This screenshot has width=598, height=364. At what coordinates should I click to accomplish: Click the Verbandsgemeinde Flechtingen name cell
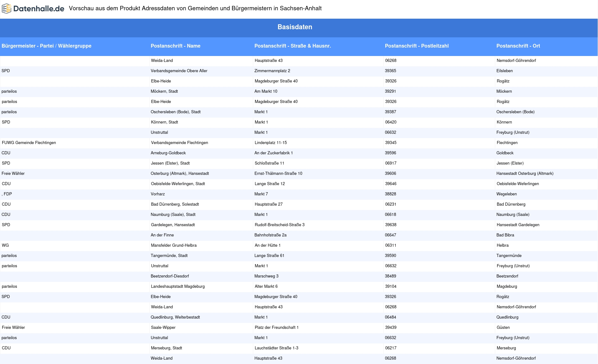[179, 143]
